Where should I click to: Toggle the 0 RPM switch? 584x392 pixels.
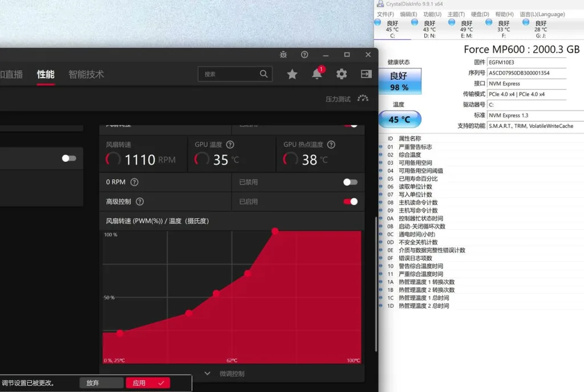(350, 182)
